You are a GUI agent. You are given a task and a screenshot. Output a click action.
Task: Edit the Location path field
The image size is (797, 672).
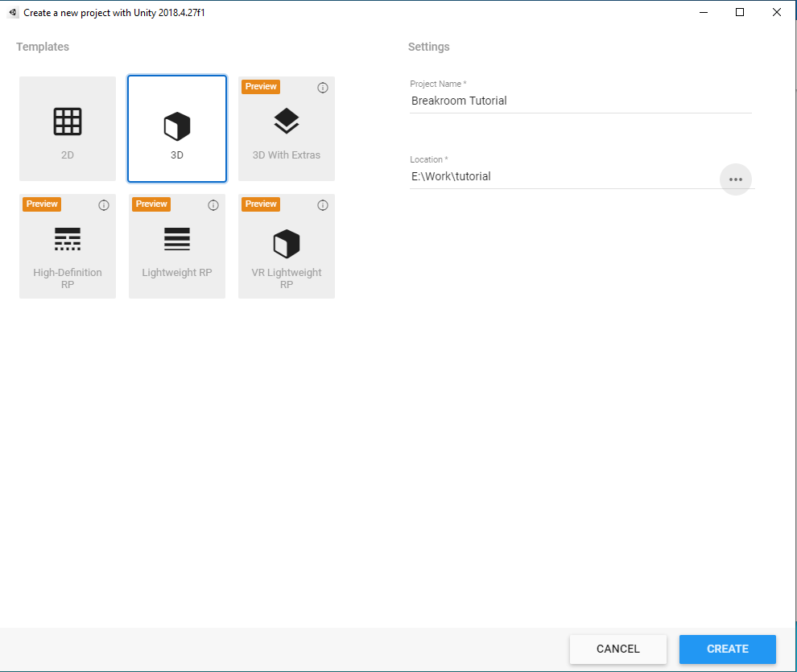(x=564, y=177)
